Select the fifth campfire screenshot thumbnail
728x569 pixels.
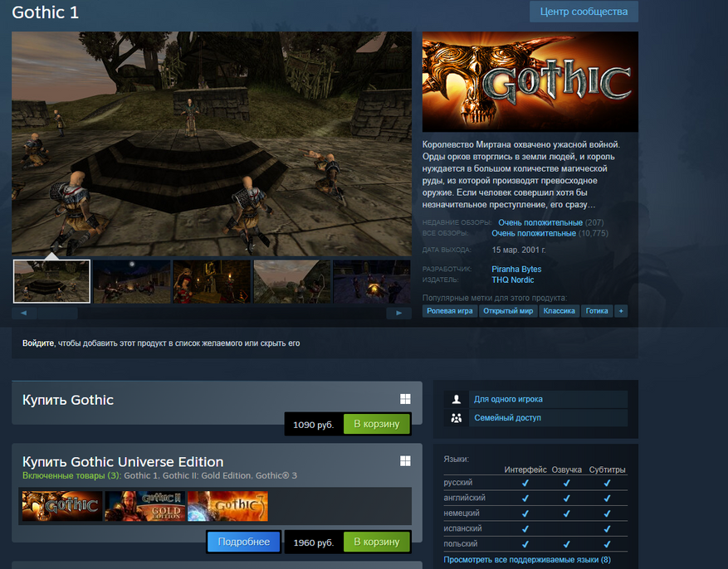tap(372, 281)
